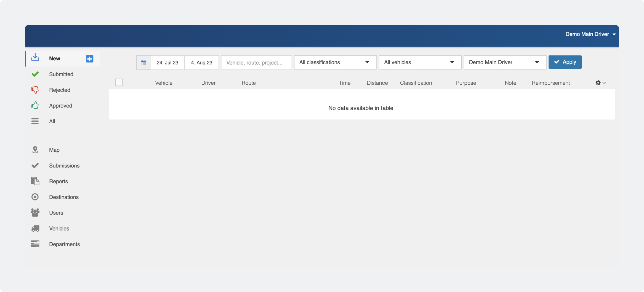Image resolution: width=644 pixels, height=292 pixels.
Task: Select the Vehicles truck icon
Action: click(35, 228)
